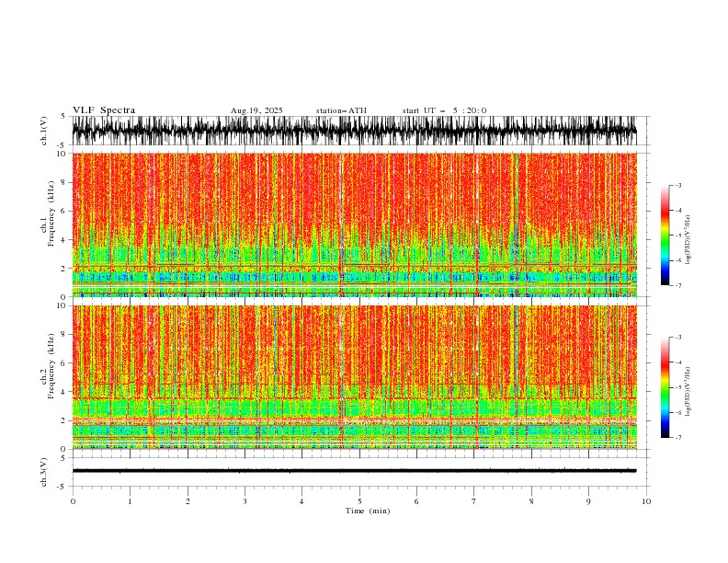This screenshot has height=563, width=728.
Task: Click the ch.1 waveform trace plot
Action: 354,131
